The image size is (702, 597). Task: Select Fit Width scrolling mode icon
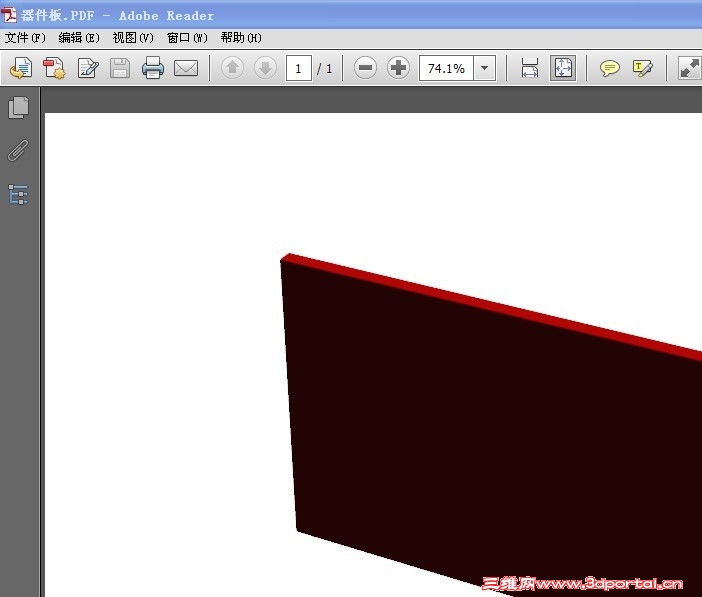pyautogui.click(x=530, y=68)
